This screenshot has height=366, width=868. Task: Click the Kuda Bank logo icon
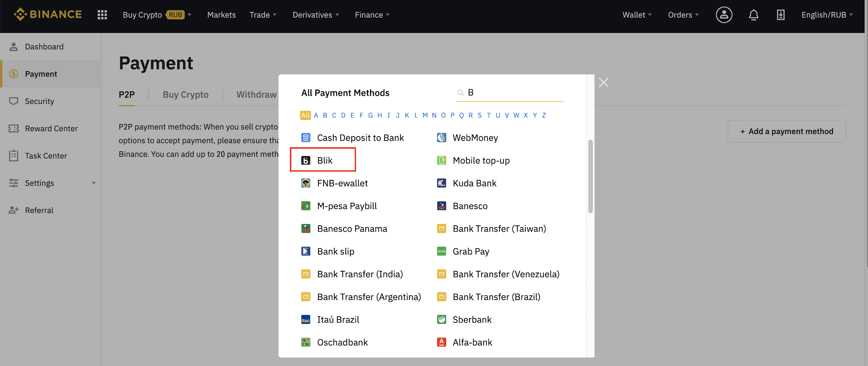click(x=441, y=183)
